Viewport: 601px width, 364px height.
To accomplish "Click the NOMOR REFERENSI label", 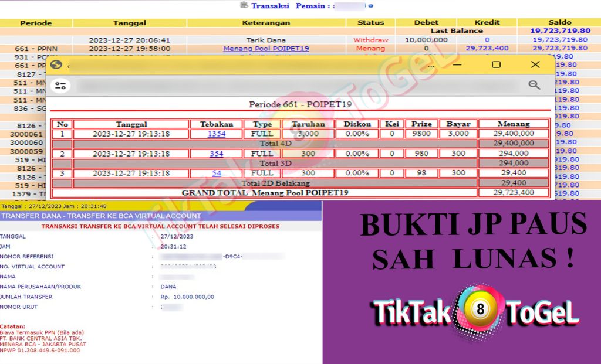I will click(x=27, y=257).
